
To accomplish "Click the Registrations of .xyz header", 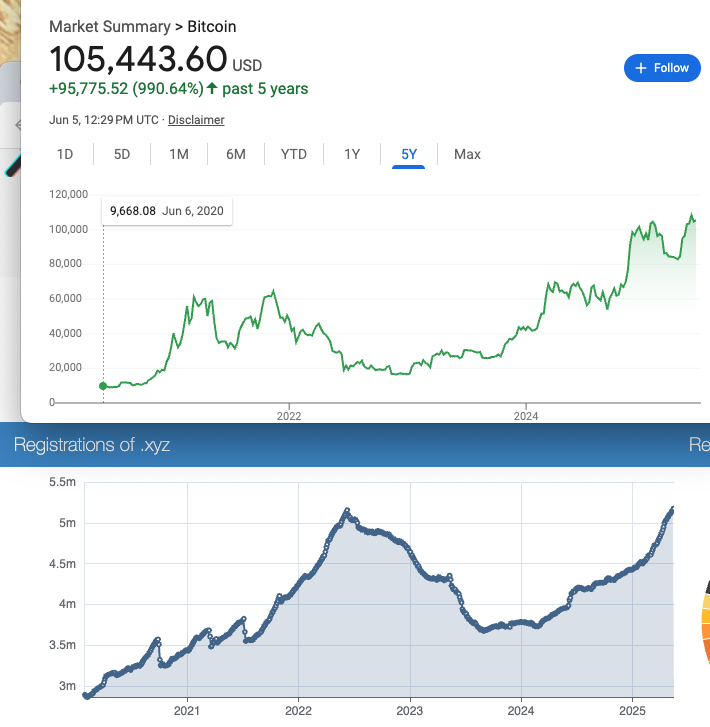I will tap(92, 445).
